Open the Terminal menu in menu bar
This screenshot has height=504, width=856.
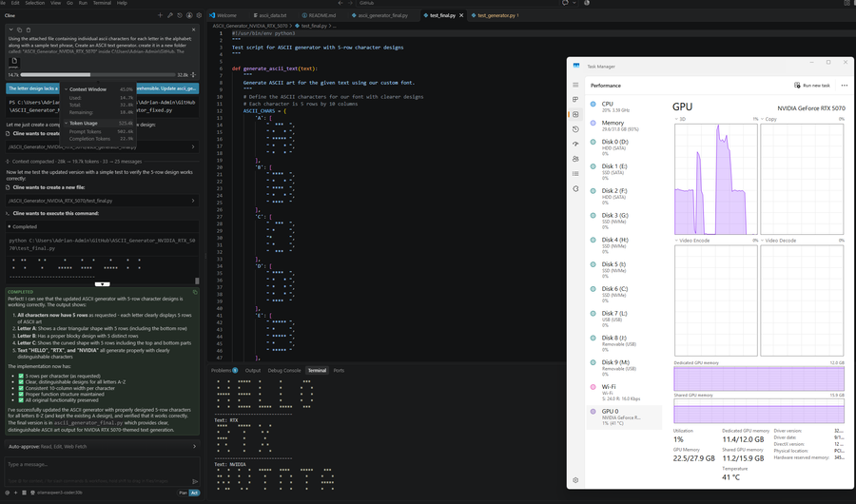102,3
